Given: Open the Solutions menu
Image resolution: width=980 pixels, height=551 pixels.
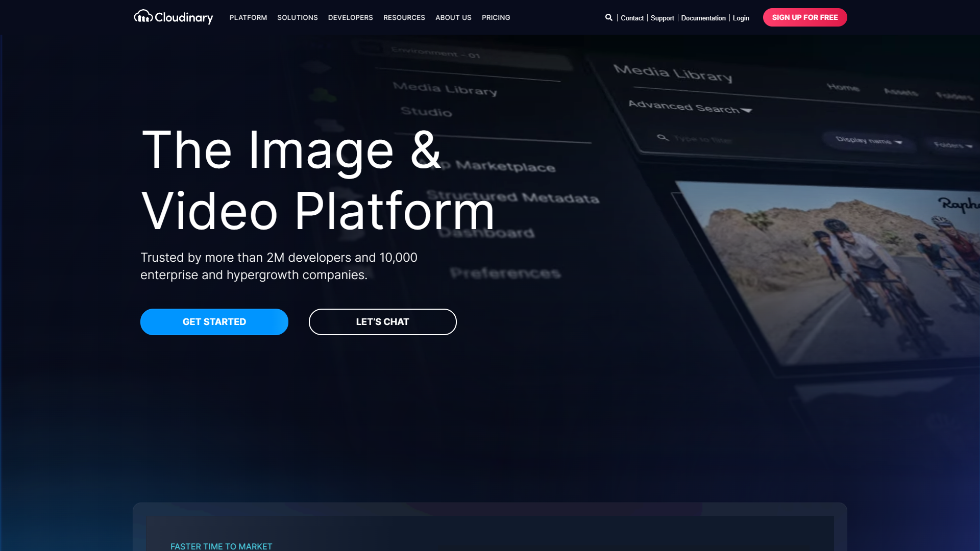Looking at the screenshot, I should tap(298, 17).
